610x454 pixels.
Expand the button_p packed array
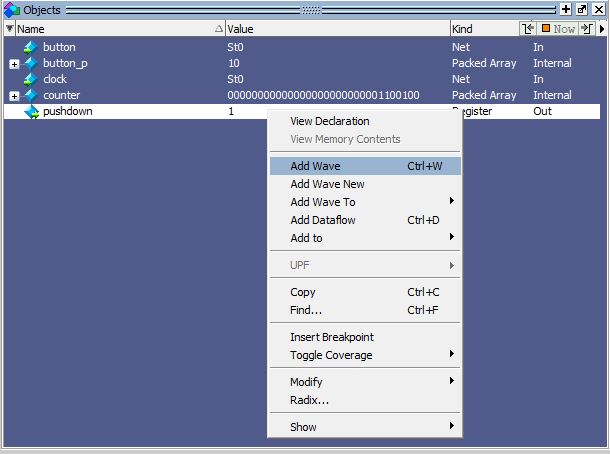tap(14, 64)
